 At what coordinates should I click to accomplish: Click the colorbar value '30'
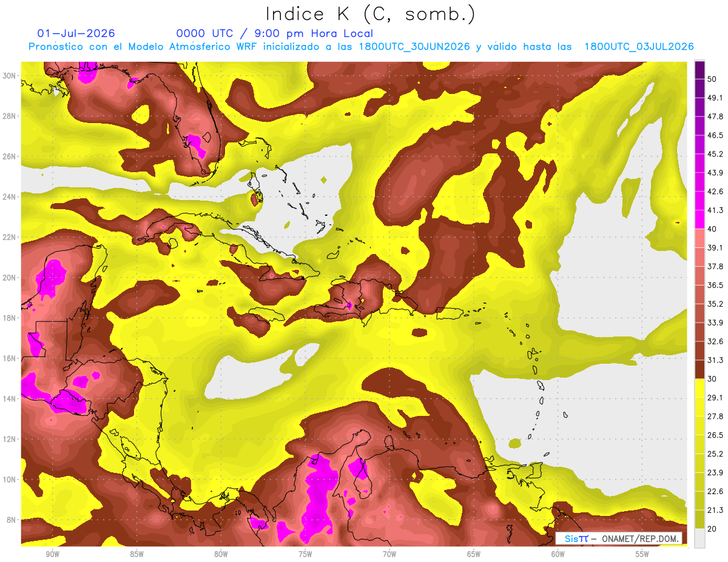coord(713,378)
